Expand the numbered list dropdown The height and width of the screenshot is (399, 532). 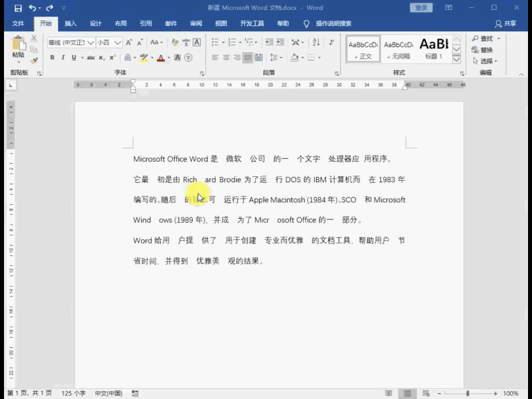coord(240,43)
